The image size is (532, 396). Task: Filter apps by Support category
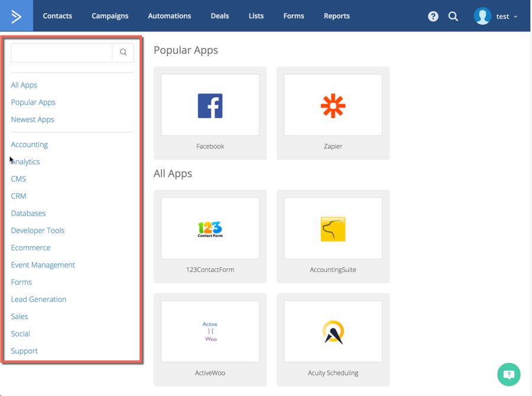(x=24, y=351)
